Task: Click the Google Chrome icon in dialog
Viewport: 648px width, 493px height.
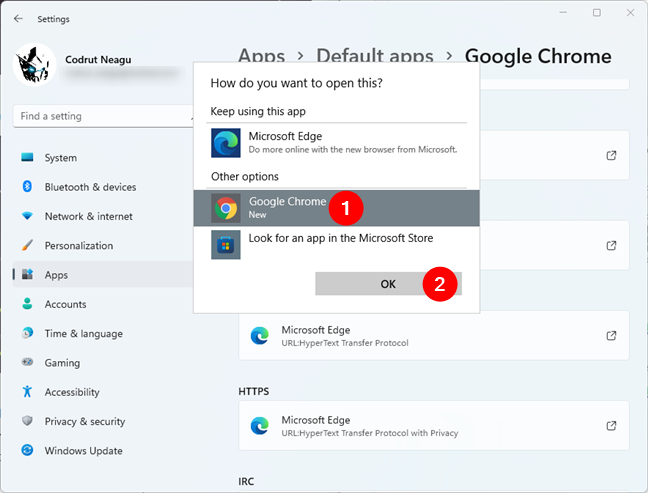Action: [226, 208]
